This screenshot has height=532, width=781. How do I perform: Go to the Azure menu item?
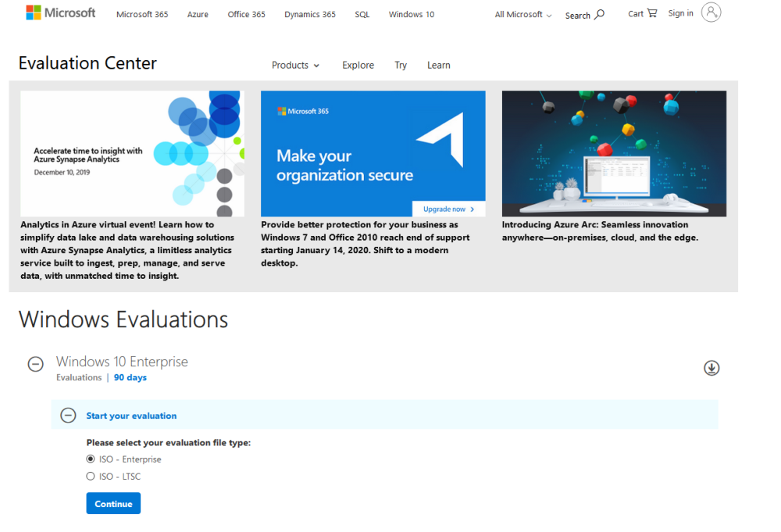(198, 14)
